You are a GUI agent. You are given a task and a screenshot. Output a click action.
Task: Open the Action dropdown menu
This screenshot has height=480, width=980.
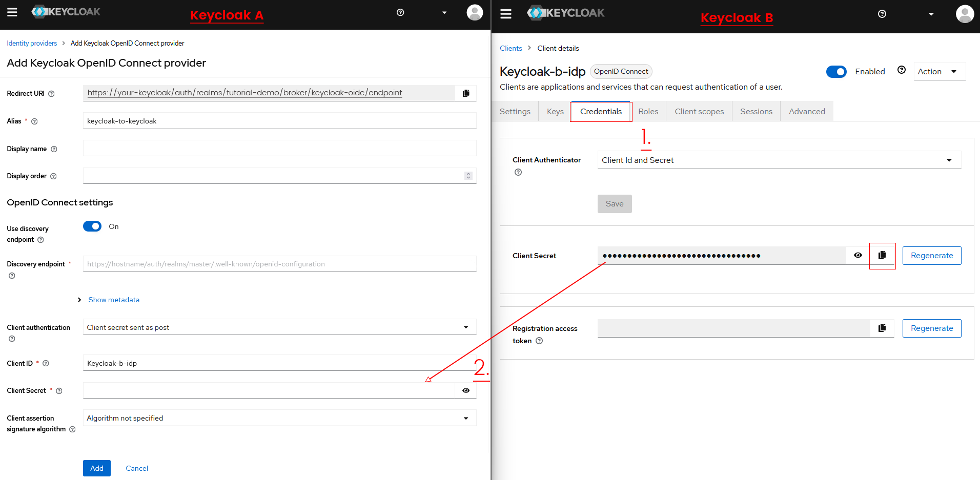click(939, 71)
